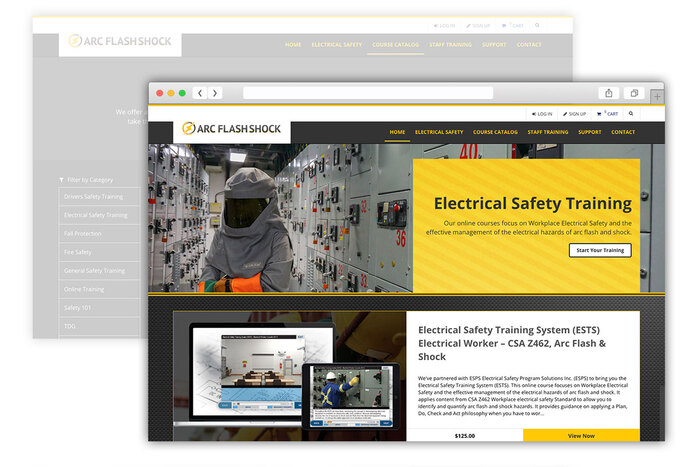Screen dimensions: 700x467
Task: Click the Filter by Category funnel icon
Action: [61, 180]
